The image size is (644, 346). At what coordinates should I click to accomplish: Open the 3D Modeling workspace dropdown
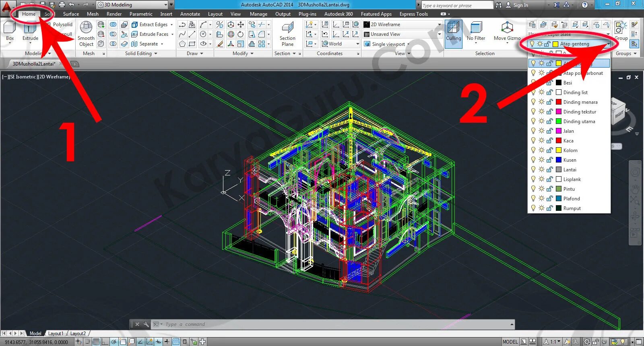132,5
